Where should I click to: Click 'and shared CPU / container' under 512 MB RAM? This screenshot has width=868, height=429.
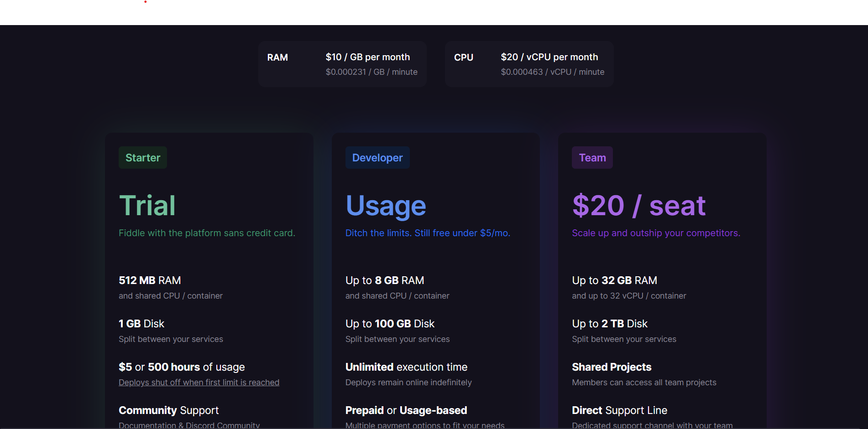(x=171, y=296)
